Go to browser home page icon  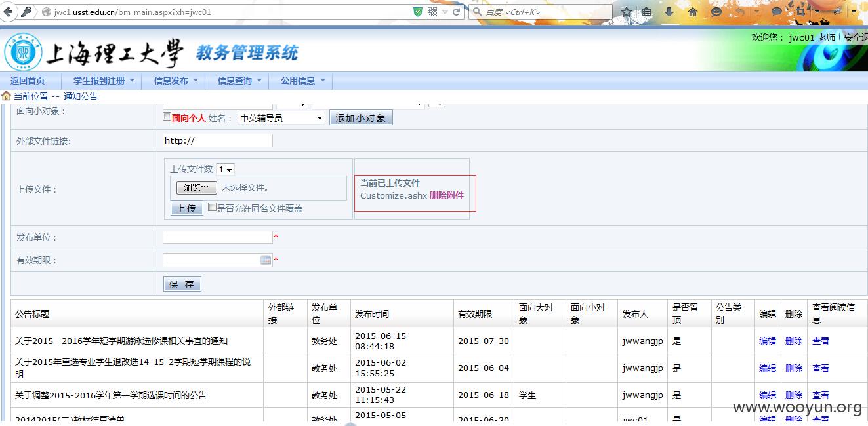pyautogui.click(x=693, y=12)
